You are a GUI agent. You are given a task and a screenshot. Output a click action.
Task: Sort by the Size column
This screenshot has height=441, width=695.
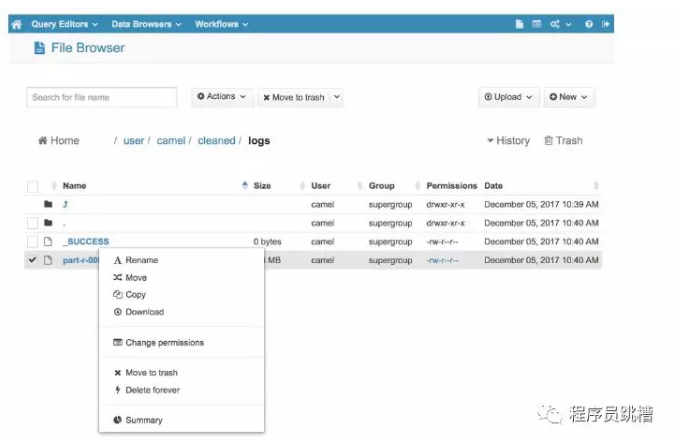[262, 186]
